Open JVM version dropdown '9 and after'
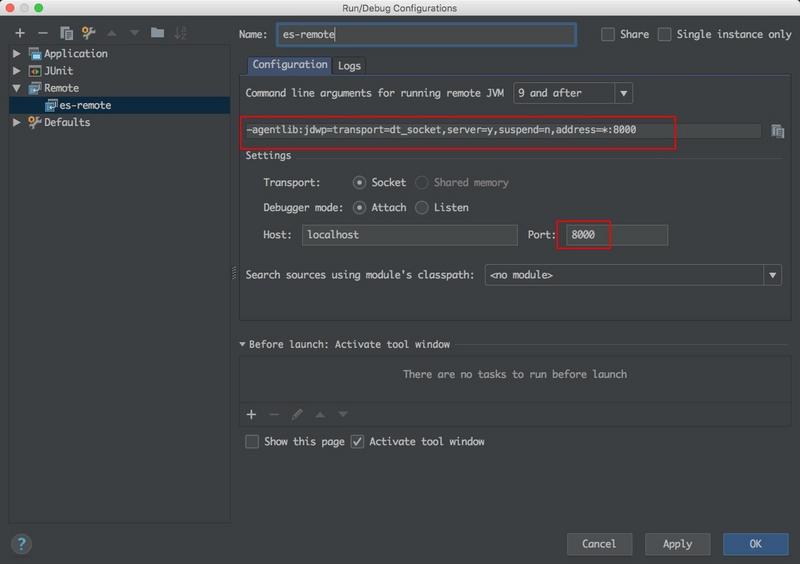The image size is (800, 564). click(x=573, y=93)
